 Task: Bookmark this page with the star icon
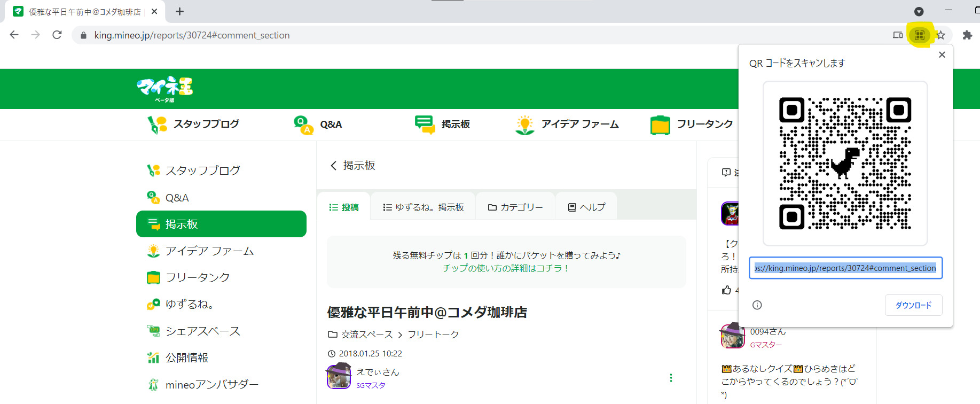click(x=940, y=35)
